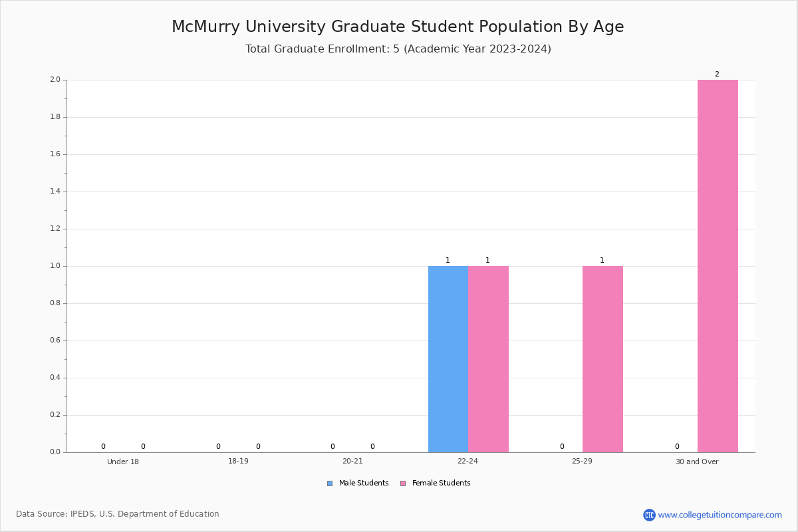Screen dimensions: 798x532
Task: Click the chart title text
Action: 398,27
